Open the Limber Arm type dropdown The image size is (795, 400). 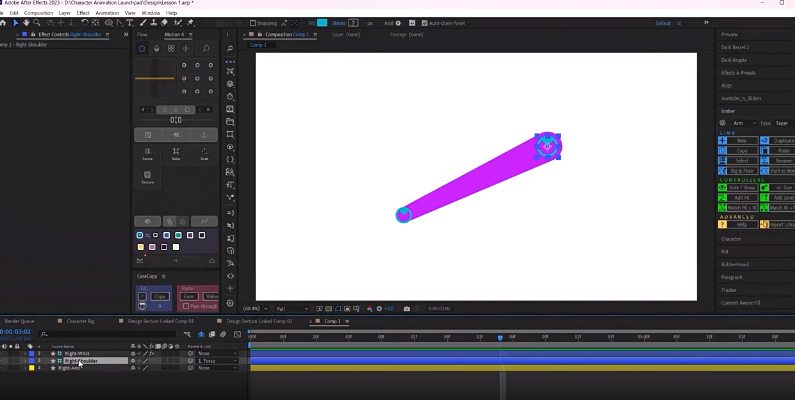[743, 122]
